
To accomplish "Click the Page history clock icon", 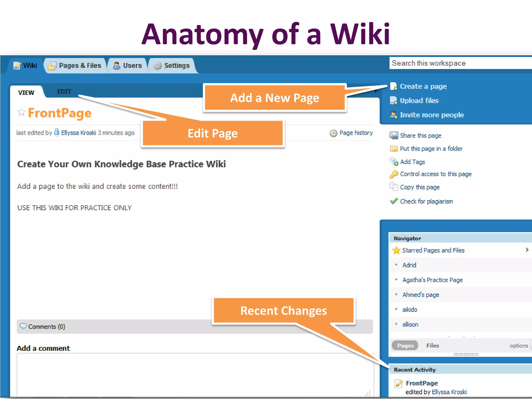I will [x=333, y=133].
